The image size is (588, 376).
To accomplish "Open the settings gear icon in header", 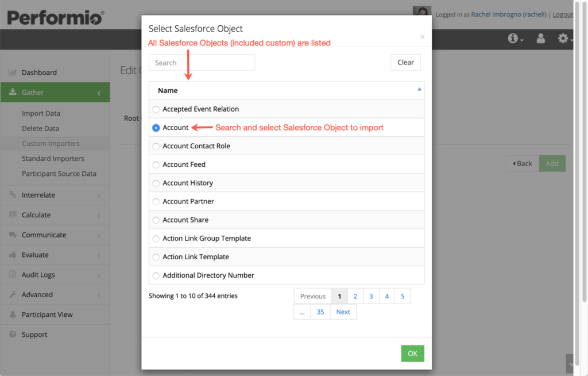I will (564, 39).
